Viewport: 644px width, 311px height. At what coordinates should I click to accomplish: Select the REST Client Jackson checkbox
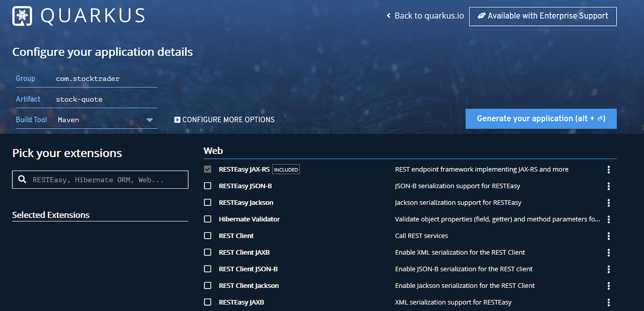point(207,286)
